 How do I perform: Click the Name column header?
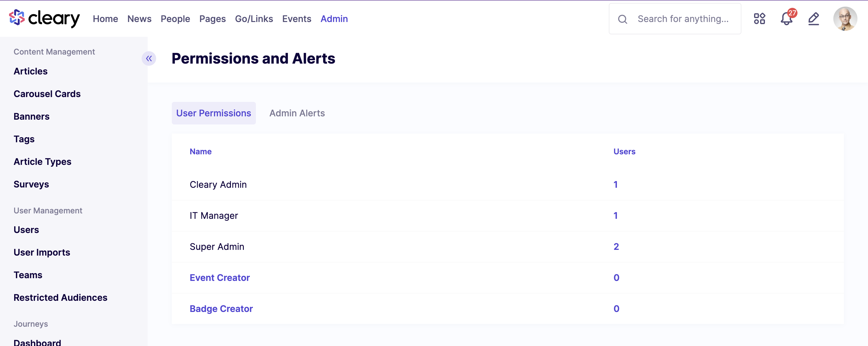coord(200,152)
